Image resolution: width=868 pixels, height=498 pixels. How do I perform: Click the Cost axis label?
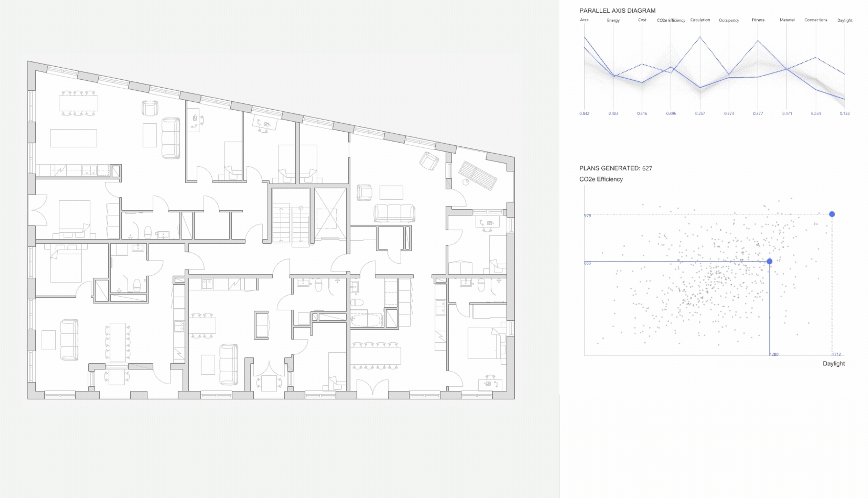[642, 20]
